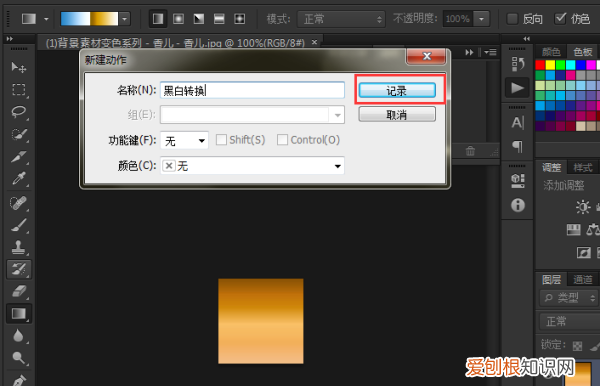Image resolution: width=600 pixels, height=386 pixels.
Task: Open the 组 group dropdown
Action: coord(252,115)
